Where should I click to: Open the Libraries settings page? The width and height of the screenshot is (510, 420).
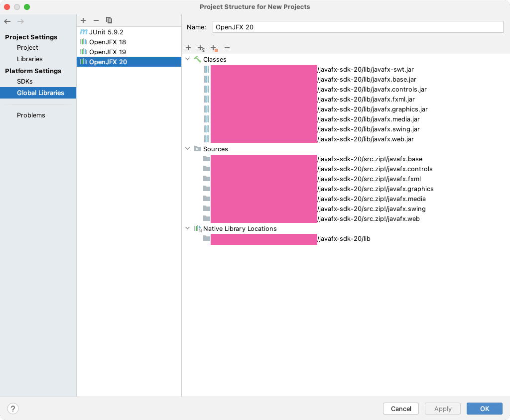[x=29, y=59]
